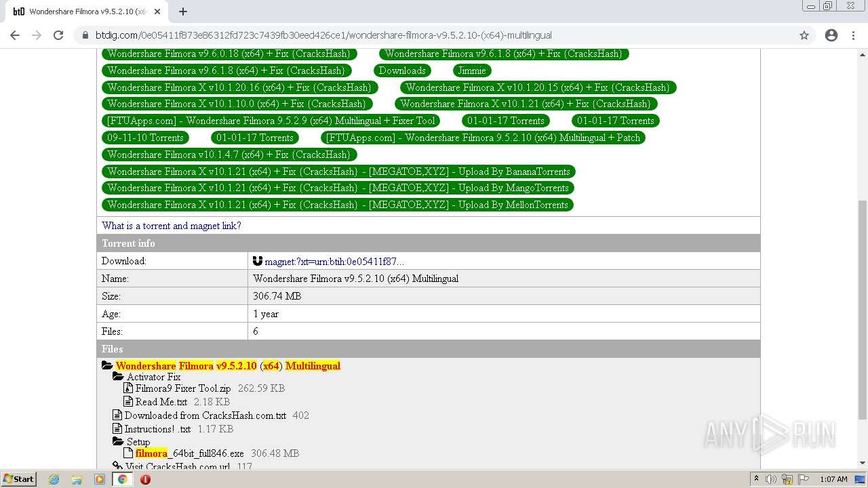The image size is (868, 488).
Task: Click Filmora9 Fixer Tool.zip archive icon
Action: pyautogui.click(x=128, y=388)
